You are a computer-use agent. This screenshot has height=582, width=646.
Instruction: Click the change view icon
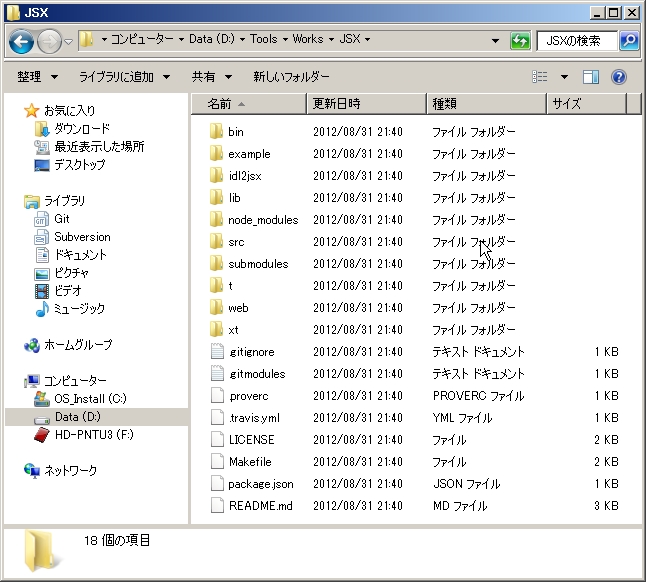540,77
